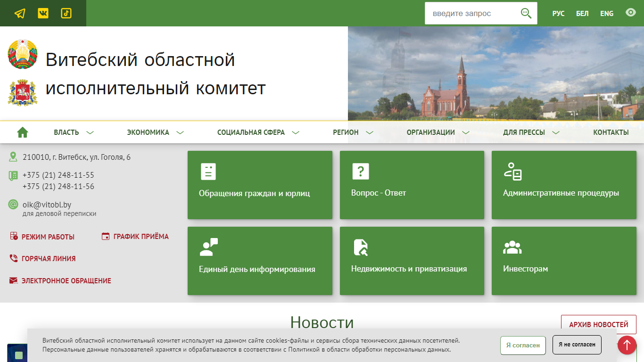Click the Я согласен cookie button
Screen dimensions: 644x362
click(523, 345)
